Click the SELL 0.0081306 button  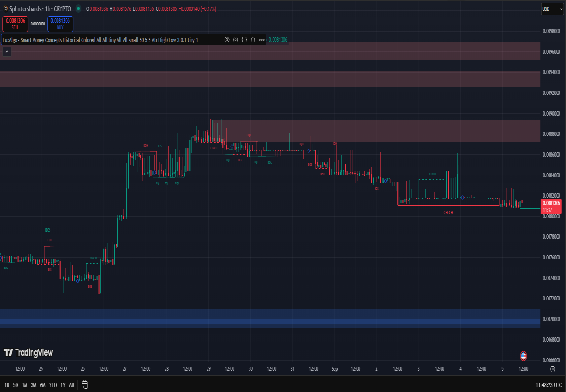tap(16, 23)
